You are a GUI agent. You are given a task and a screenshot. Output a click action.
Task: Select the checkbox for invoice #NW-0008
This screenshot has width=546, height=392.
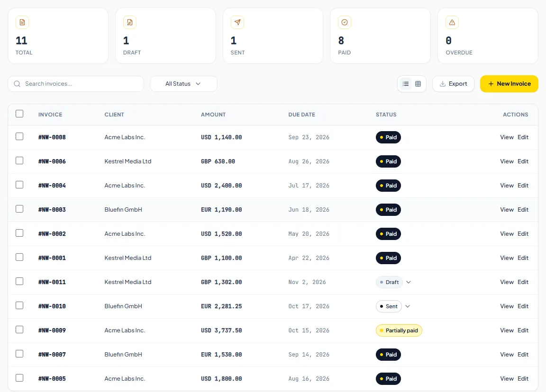[x=19, y=136]
